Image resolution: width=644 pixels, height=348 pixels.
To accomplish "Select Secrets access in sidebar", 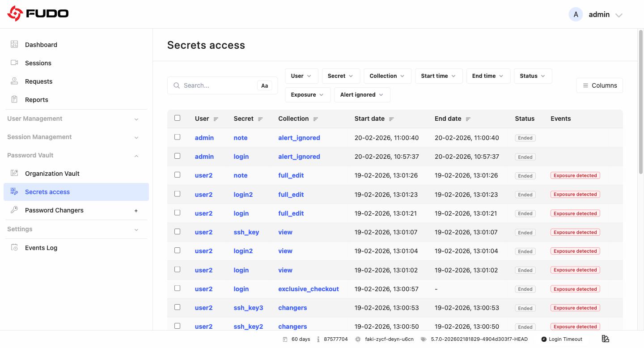I will click(x=76, y=192).
